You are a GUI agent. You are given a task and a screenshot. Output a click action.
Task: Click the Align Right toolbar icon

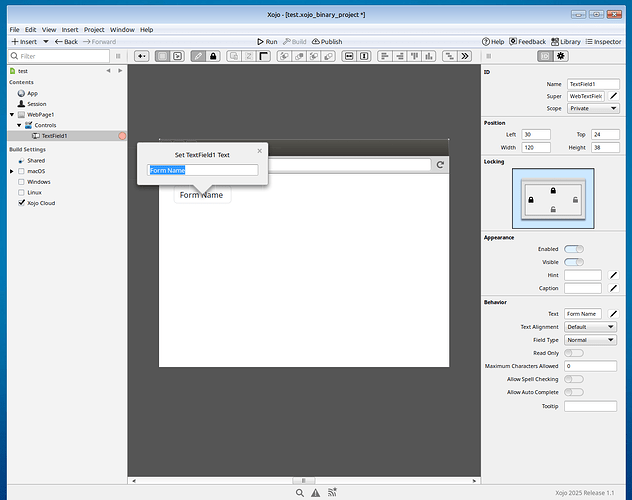tap(400, 56)
